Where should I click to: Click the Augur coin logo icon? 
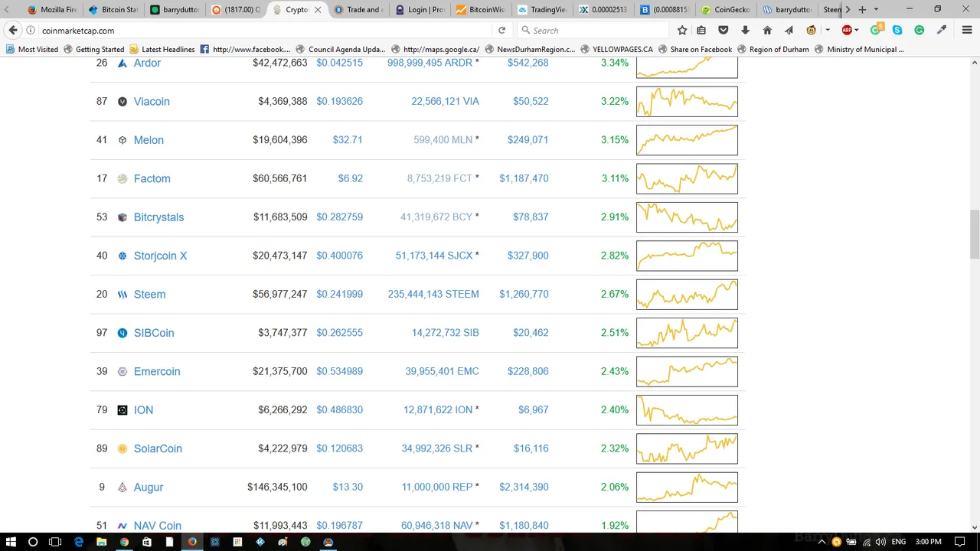coord(122,487)
